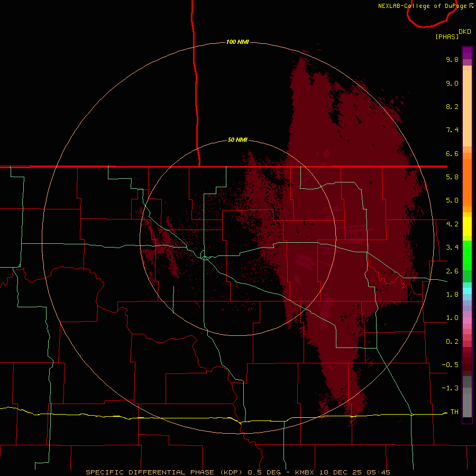Click the 7.4 scale value
Viewport: 476px width, 476px height.
[x=452, y=130]
